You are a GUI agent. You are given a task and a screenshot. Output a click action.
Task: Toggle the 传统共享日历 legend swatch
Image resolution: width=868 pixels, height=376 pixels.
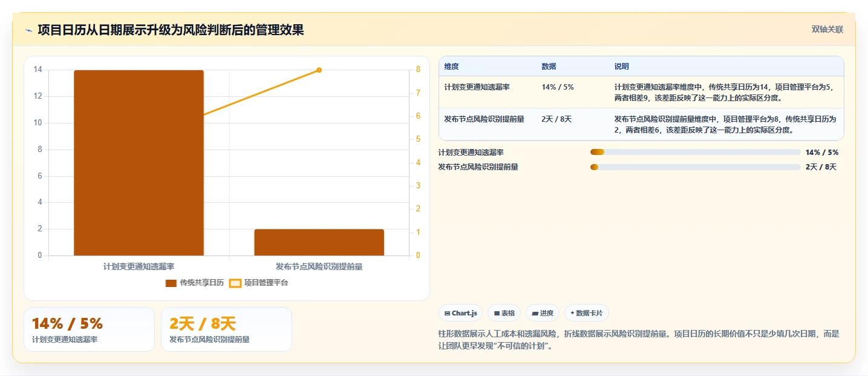click(x=171, y=283)
